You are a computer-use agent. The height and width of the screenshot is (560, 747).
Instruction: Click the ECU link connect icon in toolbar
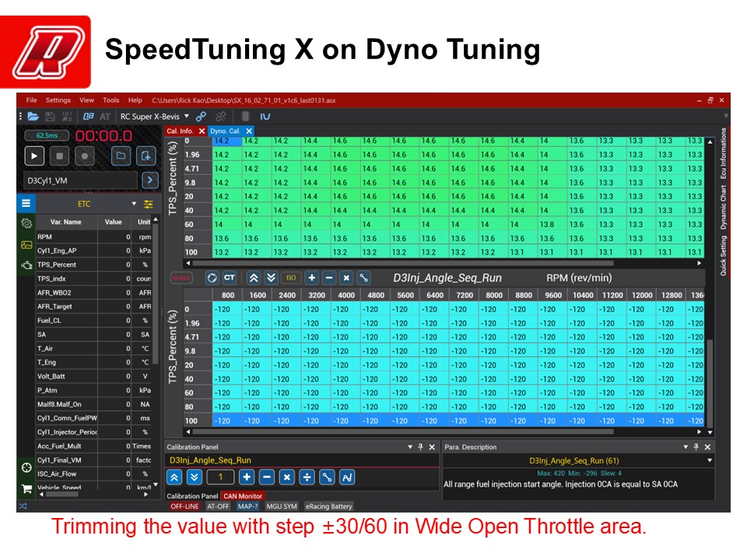pos(201,116)
